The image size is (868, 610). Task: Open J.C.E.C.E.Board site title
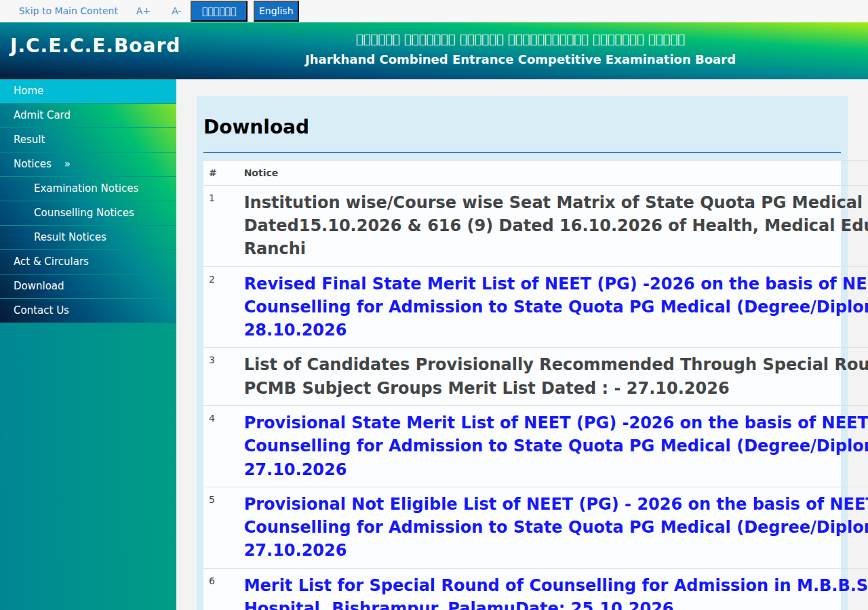coord(95,45)
